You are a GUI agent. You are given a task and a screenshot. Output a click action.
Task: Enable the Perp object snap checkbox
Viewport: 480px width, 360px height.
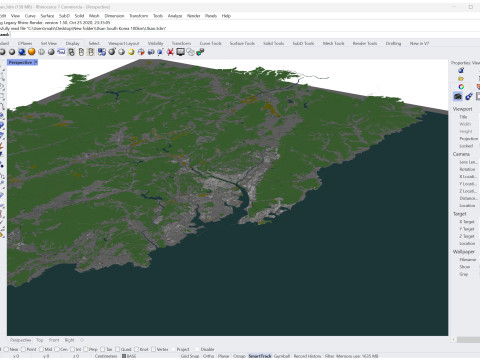coord(85,349)
